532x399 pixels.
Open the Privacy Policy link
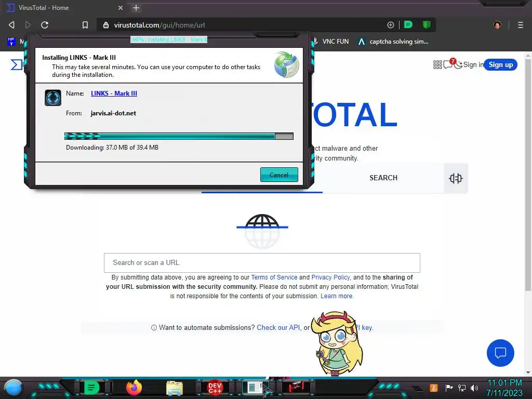coord(330,277)
